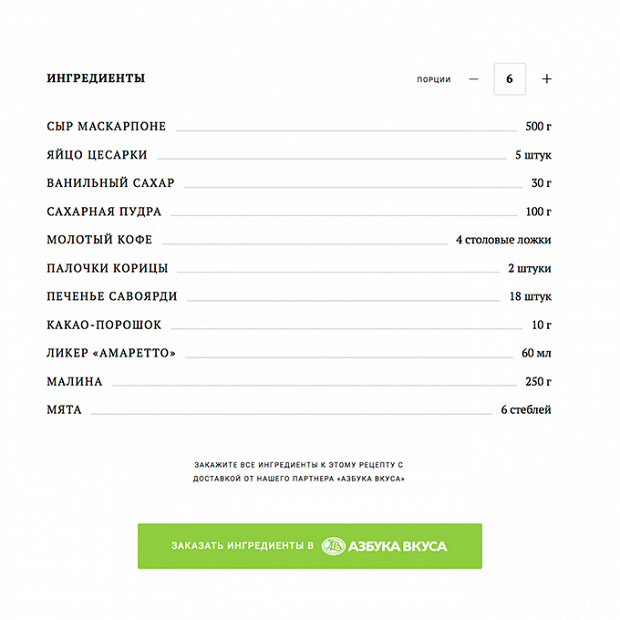The width and height of the screenshot is (620, 620).
Task: Click the minus icon to decrease portions
Action: [474, 79]
